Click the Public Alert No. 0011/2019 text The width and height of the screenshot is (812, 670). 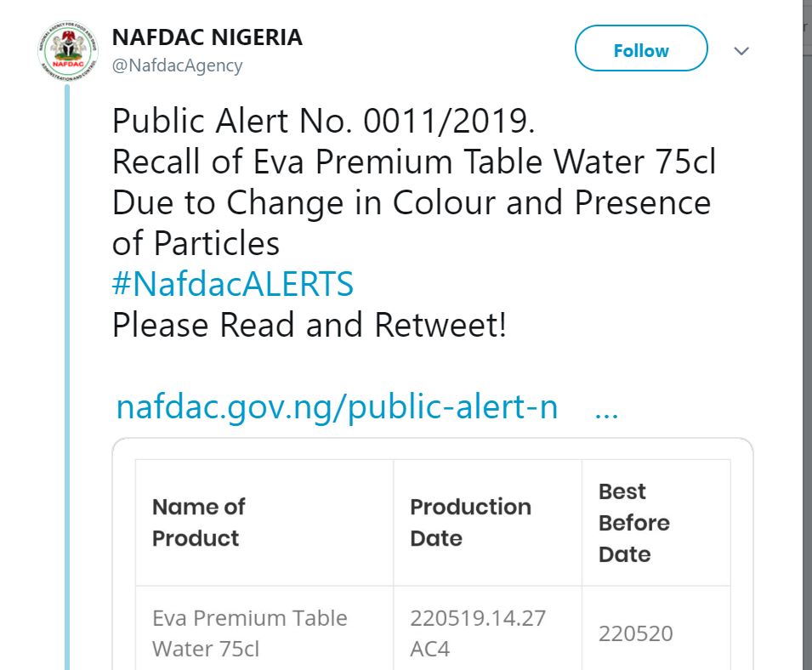[x=324, y=121]
